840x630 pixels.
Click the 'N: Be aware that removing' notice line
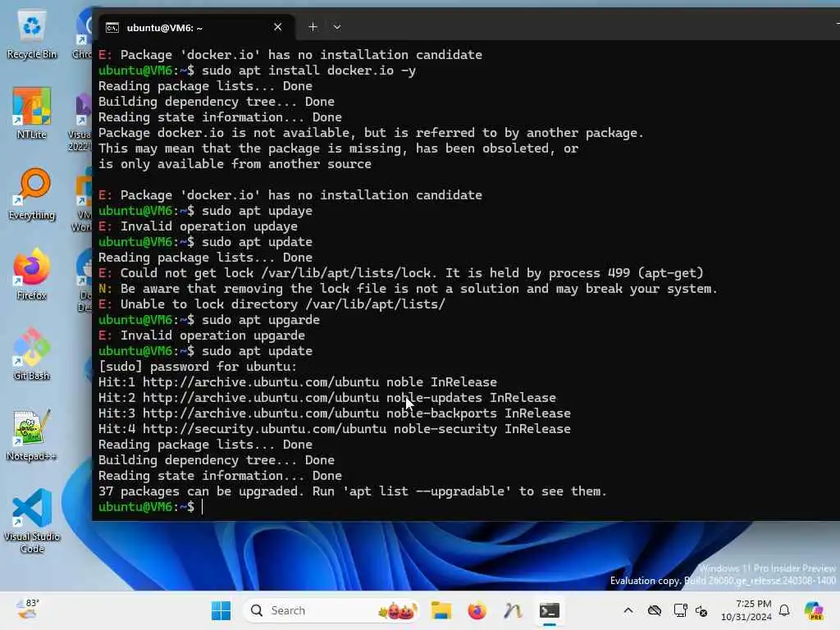(x=408, y=288)
